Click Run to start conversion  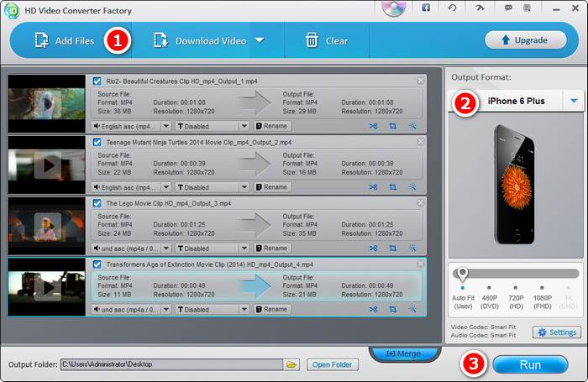click(530, 364)
